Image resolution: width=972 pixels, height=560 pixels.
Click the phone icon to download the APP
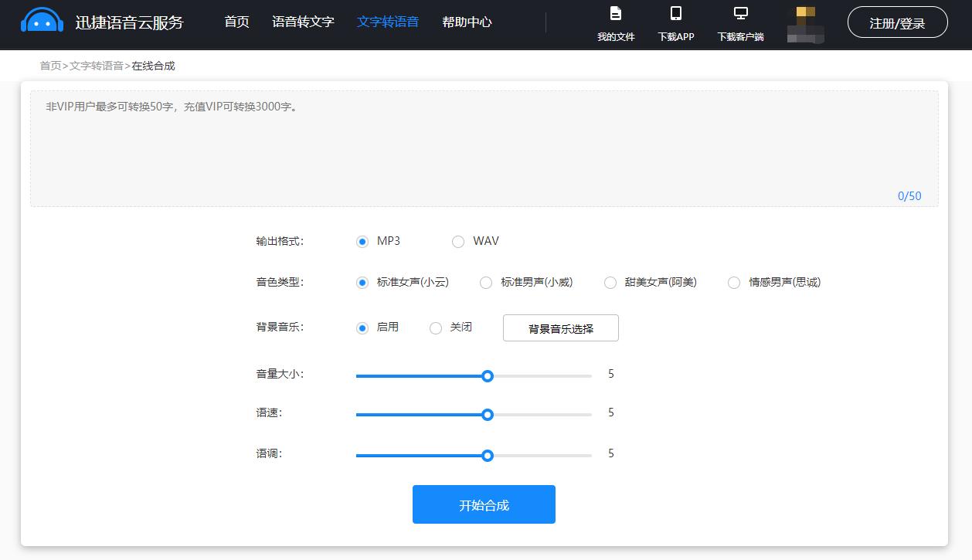(676, 14)
